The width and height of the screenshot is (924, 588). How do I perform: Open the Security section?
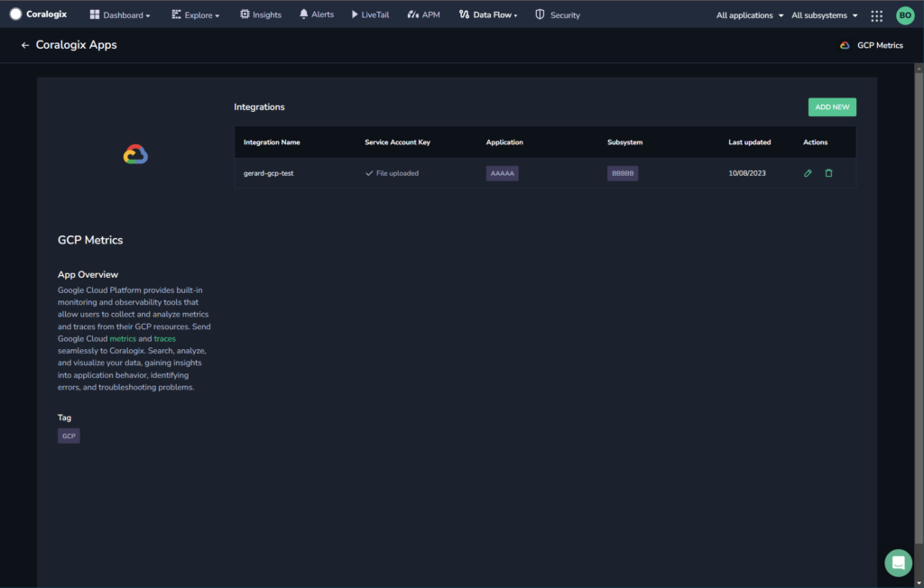coord(558,14)
